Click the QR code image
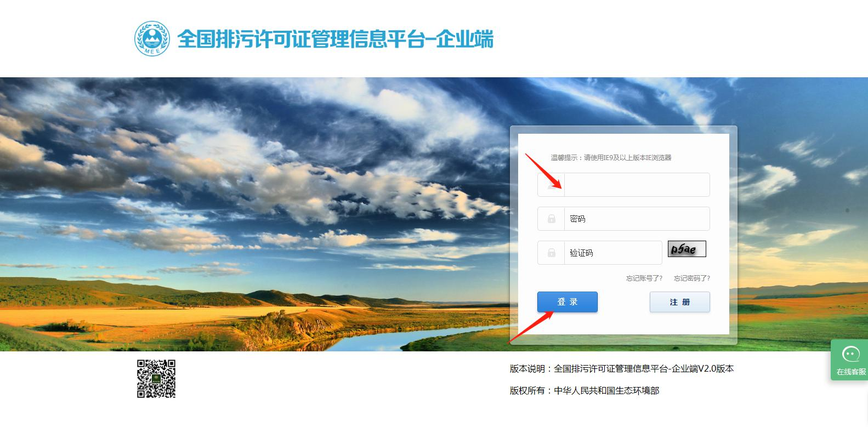868x427 pixels. (x=156, y=379)
